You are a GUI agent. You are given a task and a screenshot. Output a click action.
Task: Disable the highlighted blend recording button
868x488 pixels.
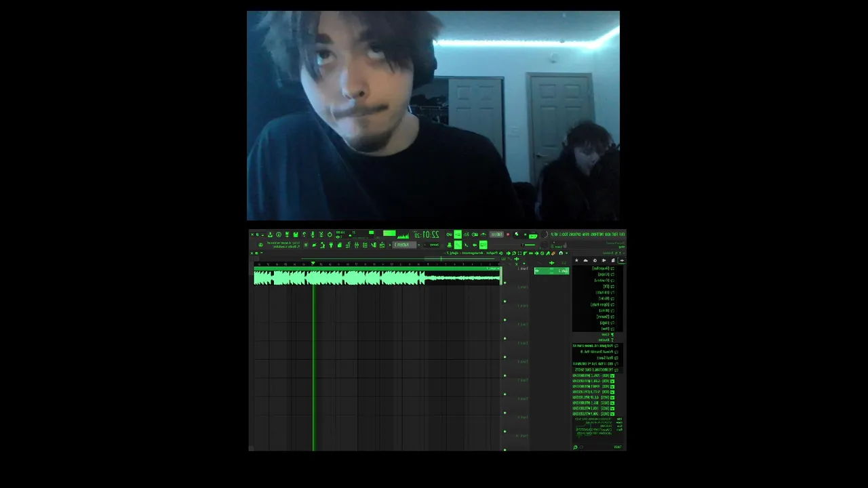point(458,235)
